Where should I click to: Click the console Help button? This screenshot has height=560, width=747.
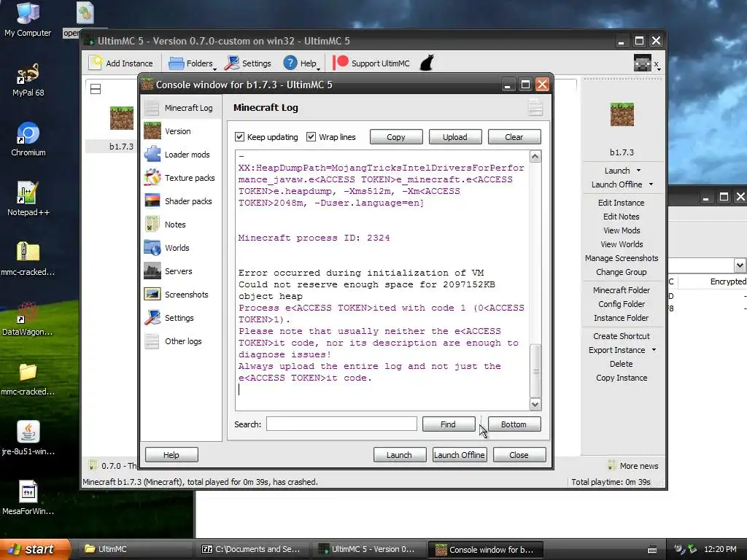171,455
